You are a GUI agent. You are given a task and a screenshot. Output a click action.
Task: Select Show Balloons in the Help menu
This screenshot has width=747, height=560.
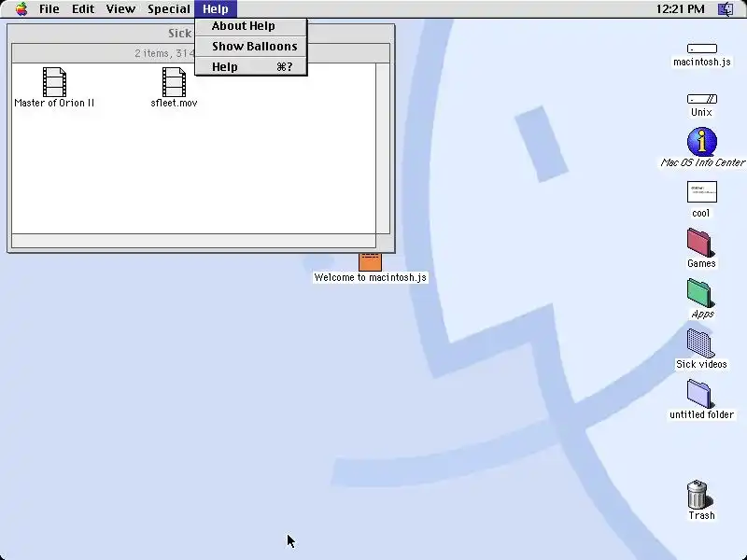coord(250,46)
